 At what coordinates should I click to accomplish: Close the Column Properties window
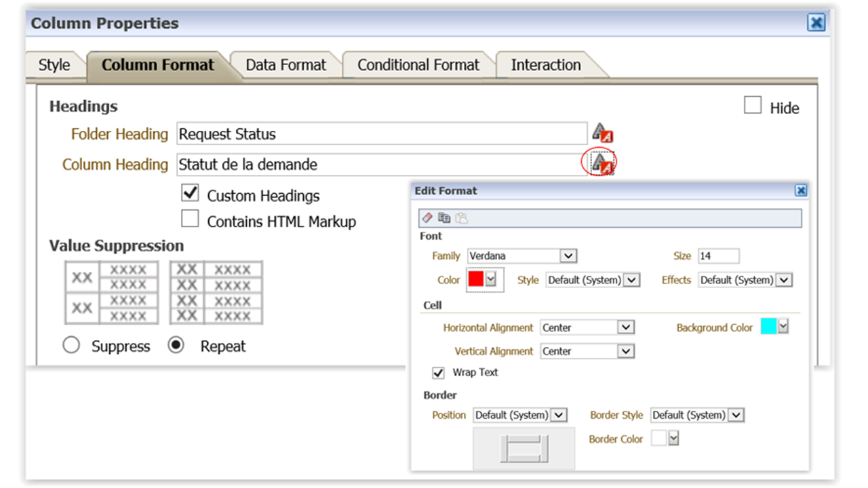[816, 23]
